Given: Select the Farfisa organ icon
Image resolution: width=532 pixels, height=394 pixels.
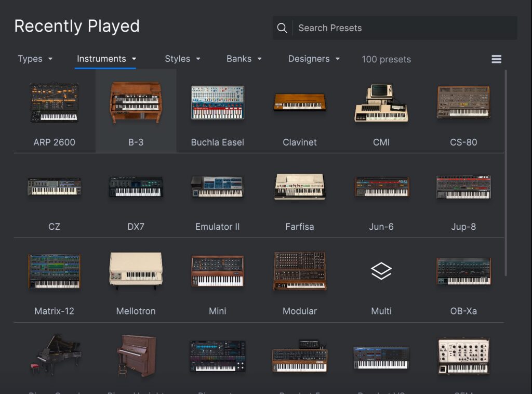Looking at the screenshot, I should point(299,187).
